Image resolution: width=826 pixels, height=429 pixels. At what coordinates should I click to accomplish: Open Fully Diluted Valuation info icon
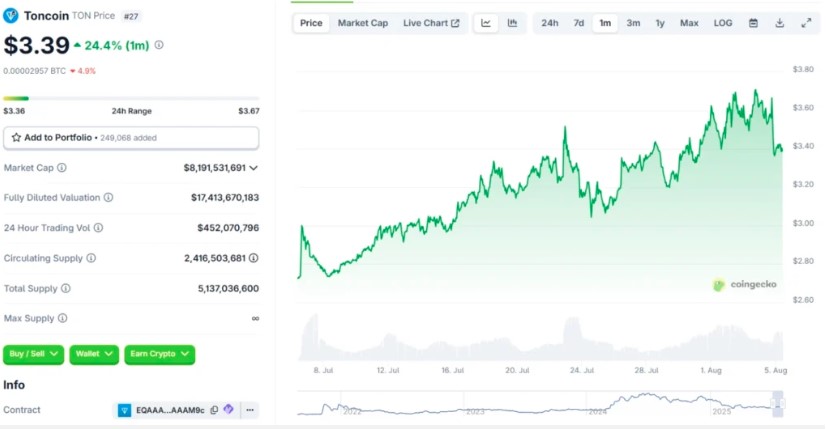(108, 198)
